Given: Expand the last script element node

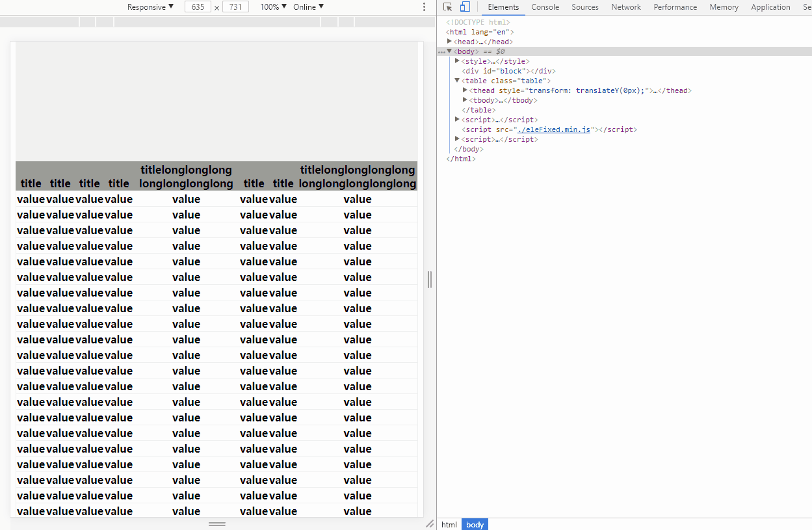Looking at the screenshot, I should point(457,139).
